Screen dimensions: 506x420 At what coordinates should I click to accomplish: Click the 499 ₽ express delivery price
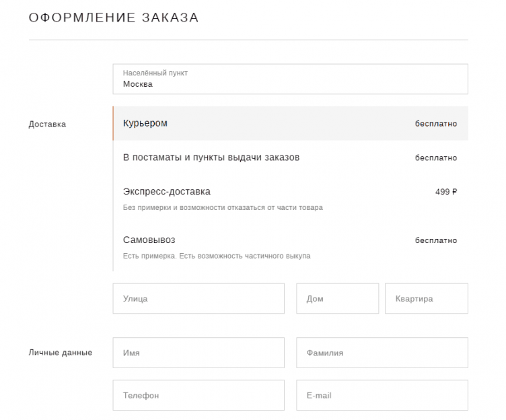[x=446, y=192]
